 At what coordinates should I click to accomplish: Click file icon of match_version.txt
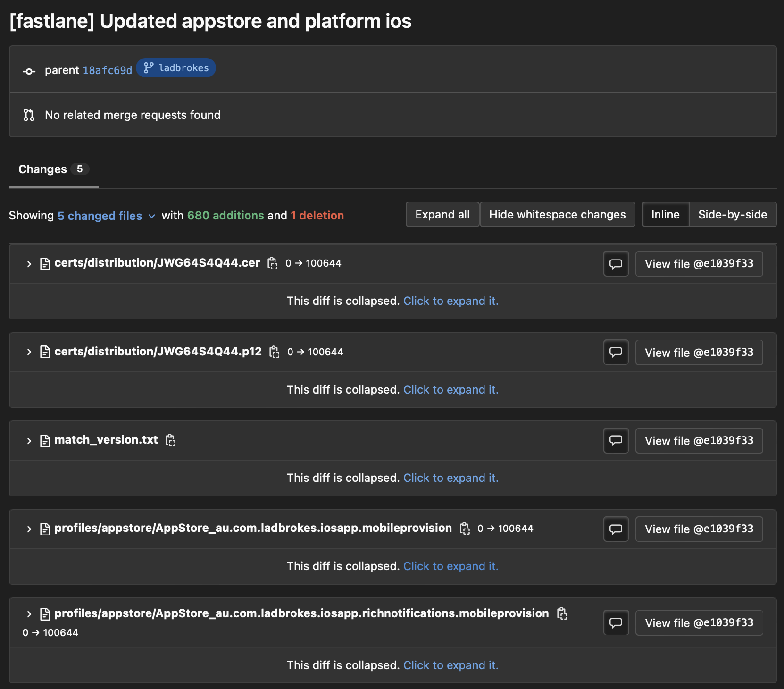pos(45,441)
